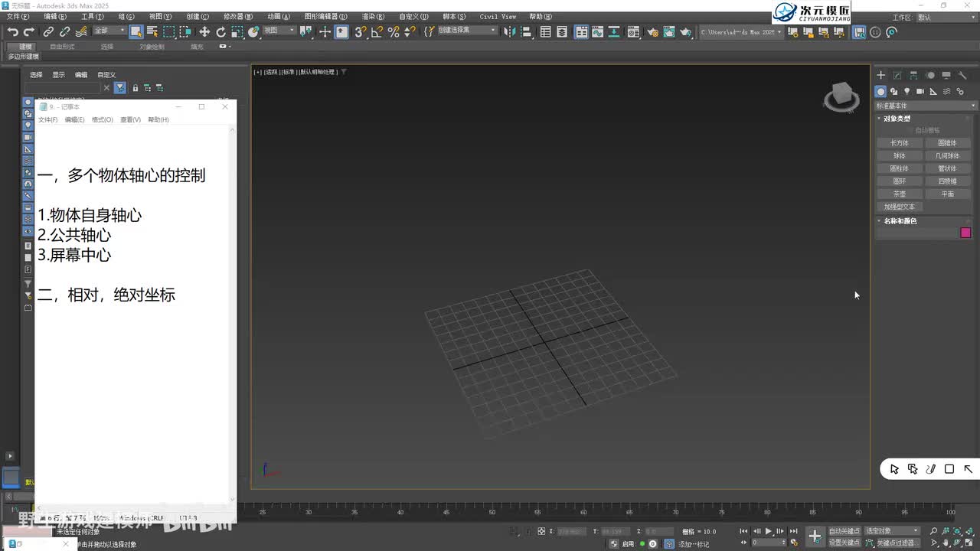Toggle the Percent Snap button
This screenshot has width=980, height=551.
394,31
